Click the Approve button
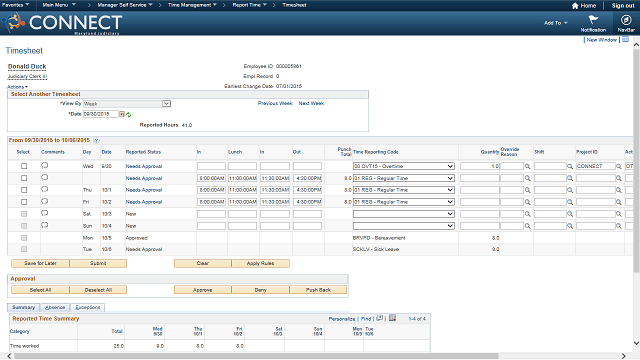This screenshot has height=360, width=640. tap(202, 290)
